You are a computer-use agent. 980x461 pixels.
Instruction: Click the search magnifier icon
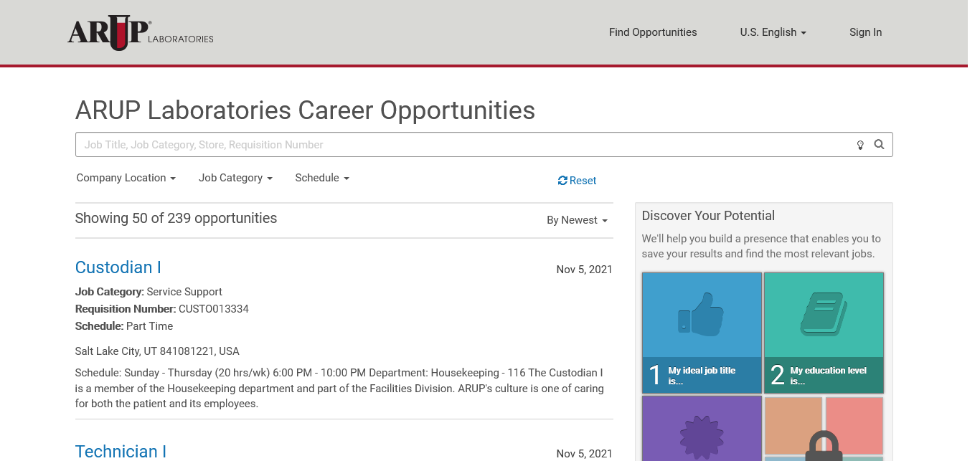(x=879, y=145)
